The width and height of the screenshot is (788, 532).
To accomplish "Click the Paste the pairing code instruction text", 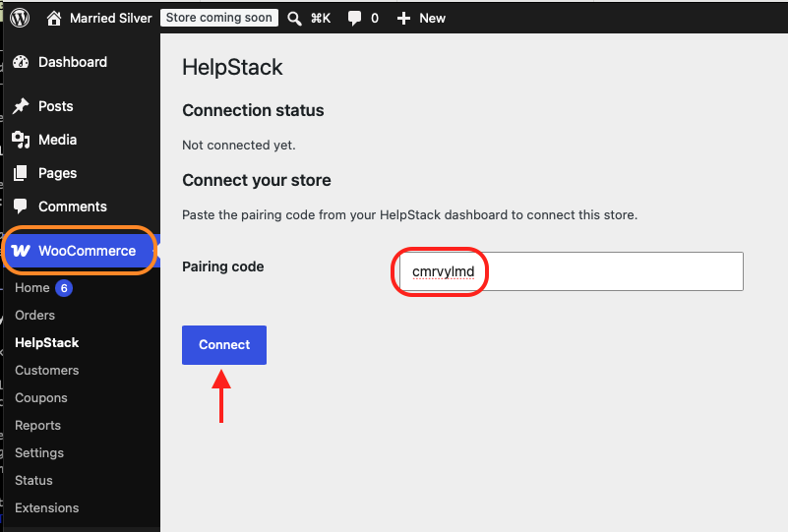I will tap(409, 215).
